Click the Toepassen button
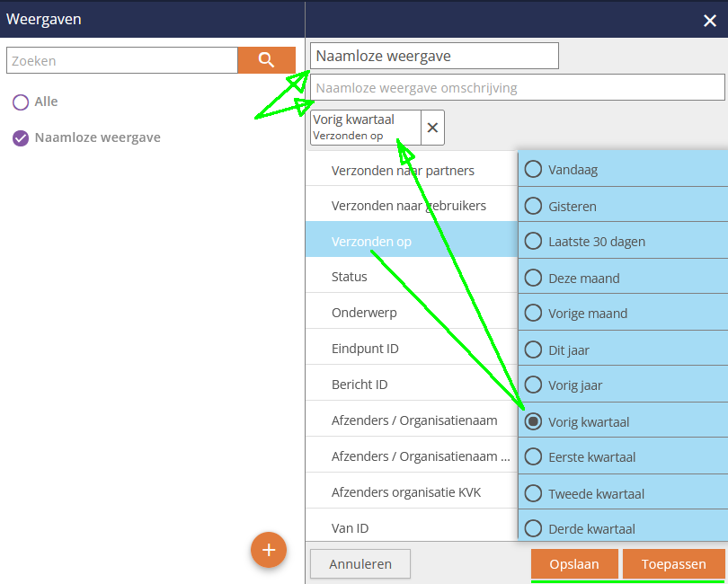The width and height of the screenshot is (728, 584). click(x=673, y=564)
